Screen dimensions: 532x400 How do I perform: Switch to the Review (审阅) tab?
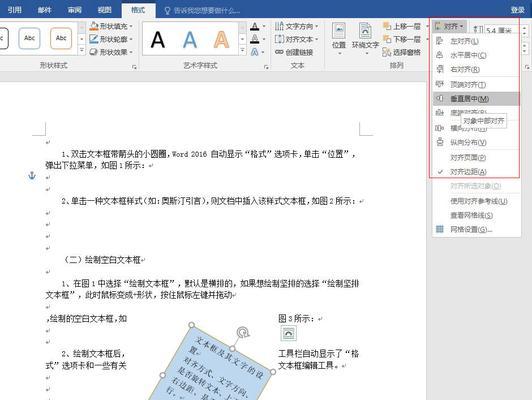click(x=74, y=10)
